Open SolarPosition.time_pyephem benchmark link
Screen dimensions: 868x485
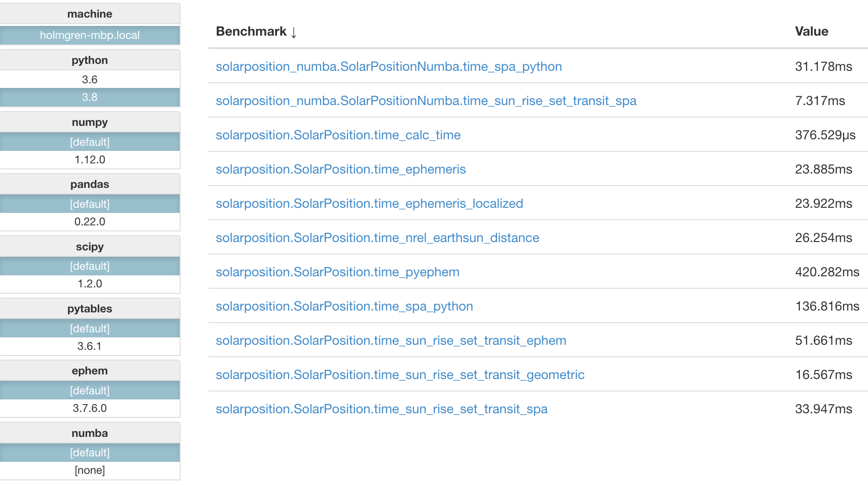[x=338, y=272]
